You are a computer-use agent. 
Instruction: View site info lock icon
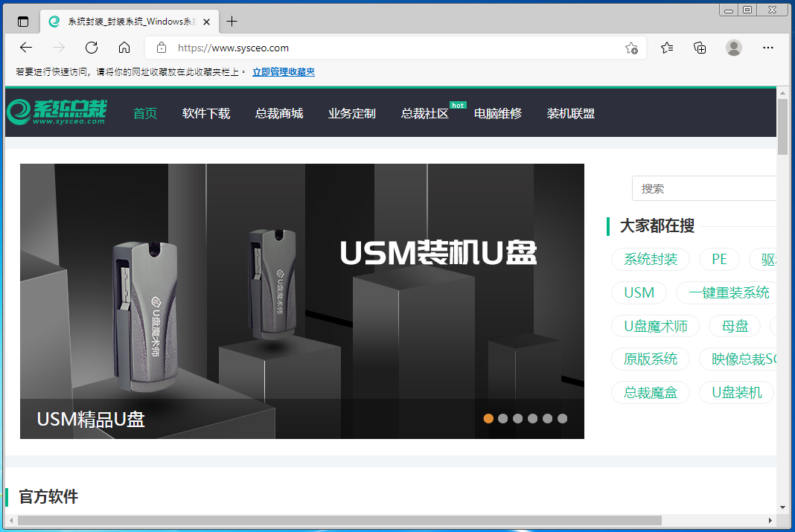tap(162, 48)
